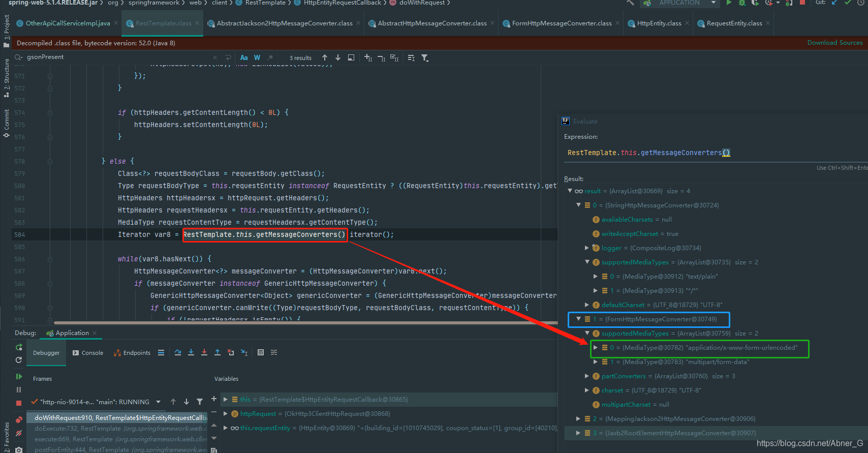The width and height of the screenshot is (868, 453).
Task: Click the Force Step Into red arrow
Action: coord(204,352)
